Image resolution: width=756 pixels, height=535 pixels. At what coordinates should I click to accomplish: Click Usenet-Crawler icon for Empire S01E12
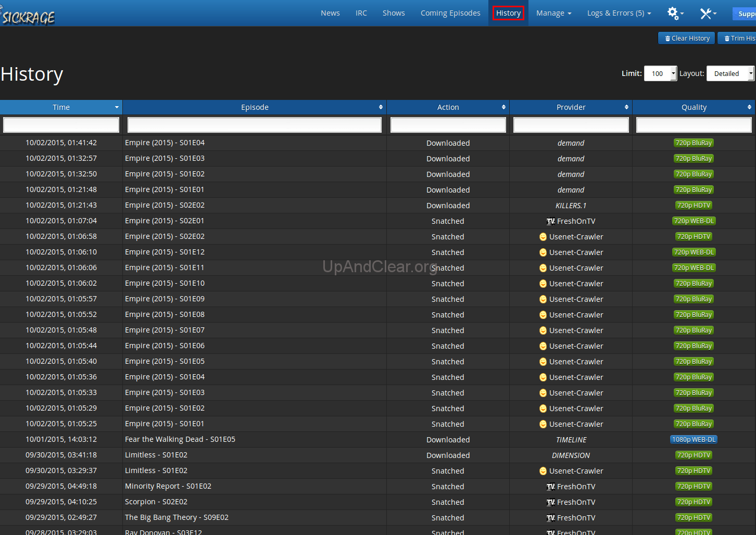[x=543, y=252]
